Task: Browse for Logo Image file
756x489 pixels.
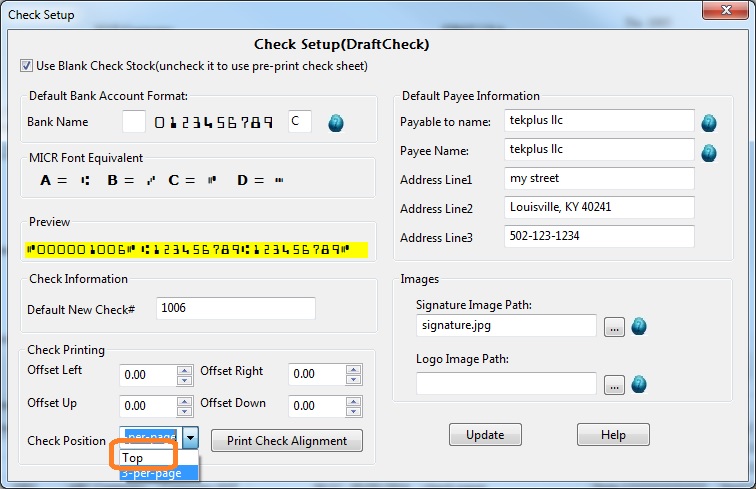Action: point(614,384)
